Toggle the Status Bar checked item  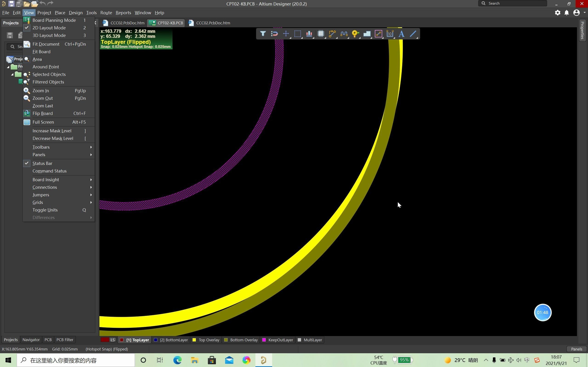(42, 163)
